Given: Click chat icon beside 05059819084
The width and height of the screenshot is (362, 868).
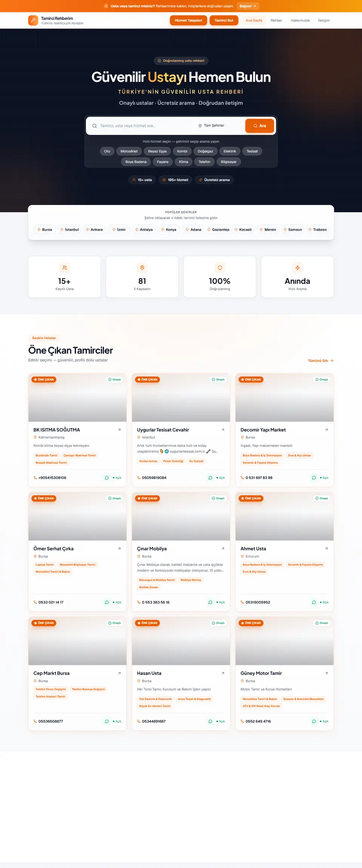Looking at the screenshot, I should pos(210,478).
